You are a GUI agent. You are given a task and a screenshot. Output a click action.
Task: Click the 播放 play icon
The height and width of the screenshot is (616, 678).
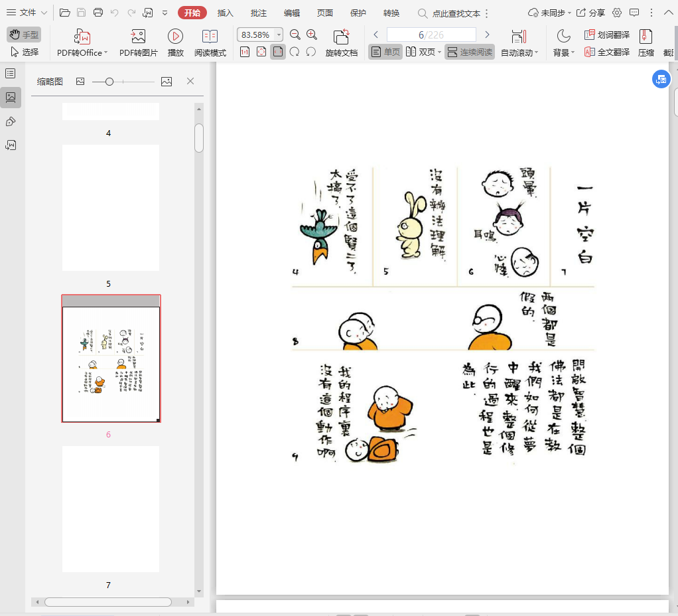(175, 37)
